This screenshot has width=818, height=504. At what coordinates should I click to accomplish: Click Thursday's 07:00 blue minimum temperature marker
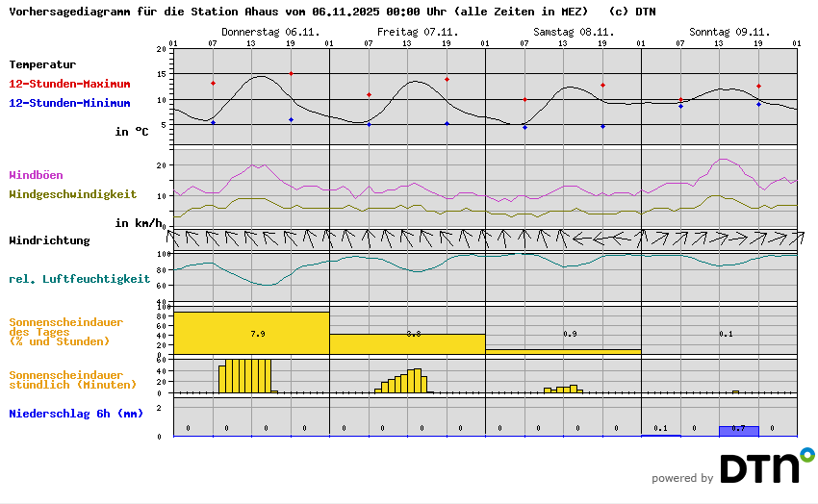213,122
